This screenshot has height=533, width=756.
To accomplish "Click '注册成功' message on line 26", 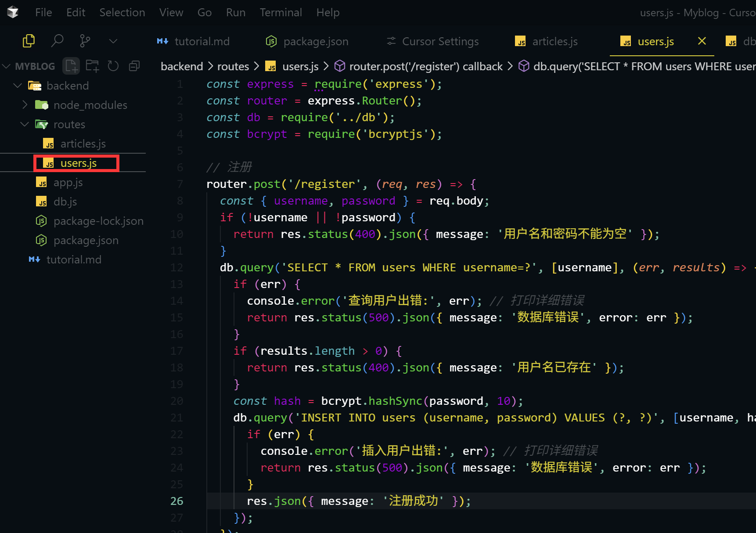I will click(413, 501).
